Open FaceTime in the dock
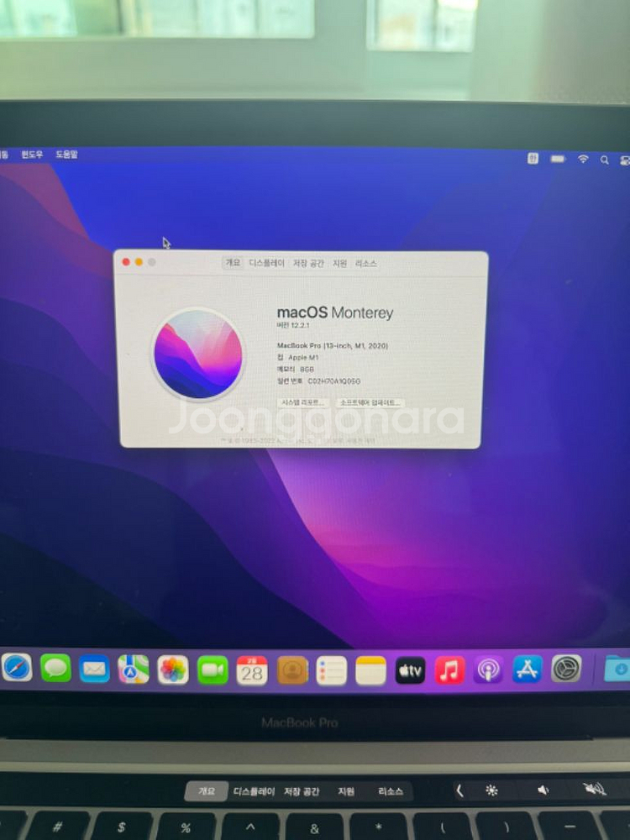This screenshot has height=840, width=630. pos(213,669)
